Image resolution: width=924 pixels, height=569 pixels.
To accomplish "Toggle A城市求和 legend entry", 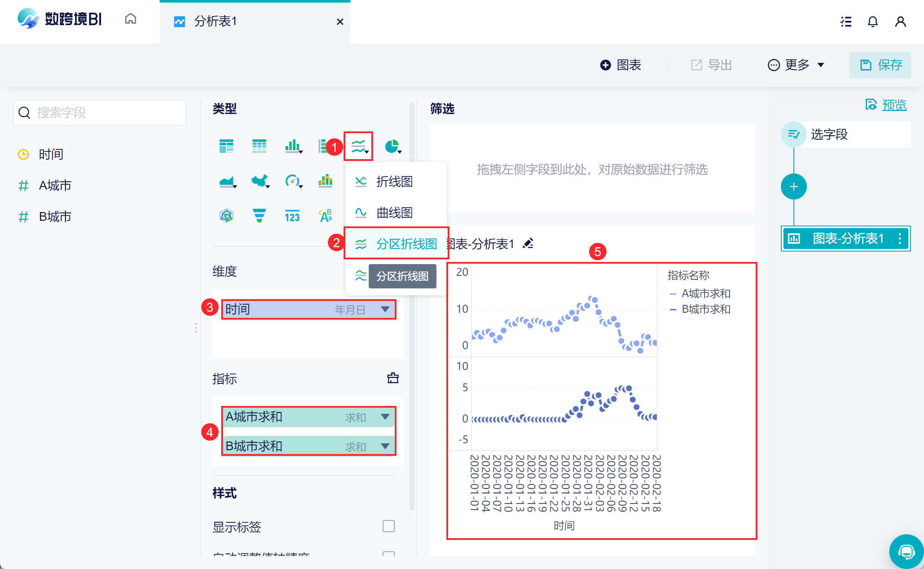I will [705, 294].
